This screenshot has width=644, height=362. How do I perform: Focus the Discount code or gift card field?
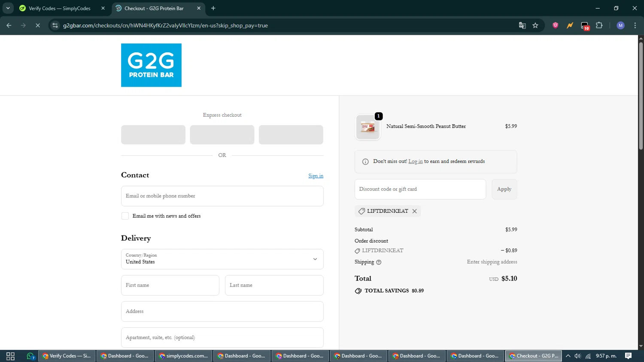coord(420,189)
